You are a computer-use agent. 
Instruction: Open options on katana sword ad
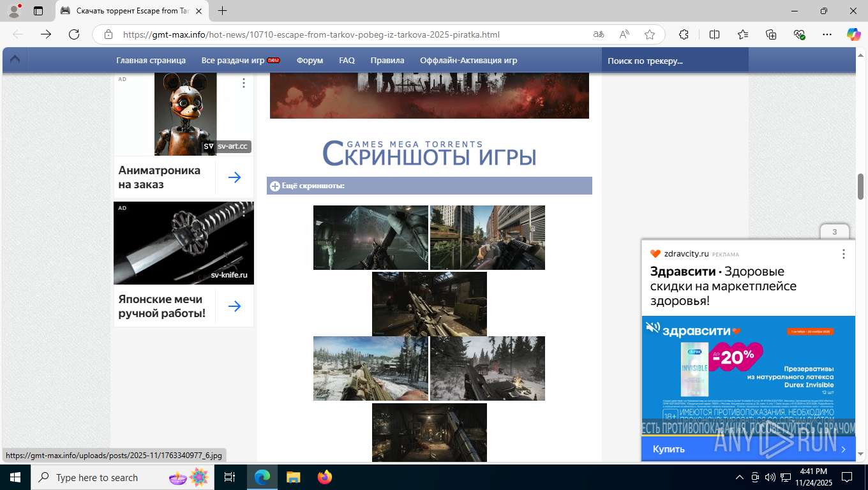[x=244, y=211]
